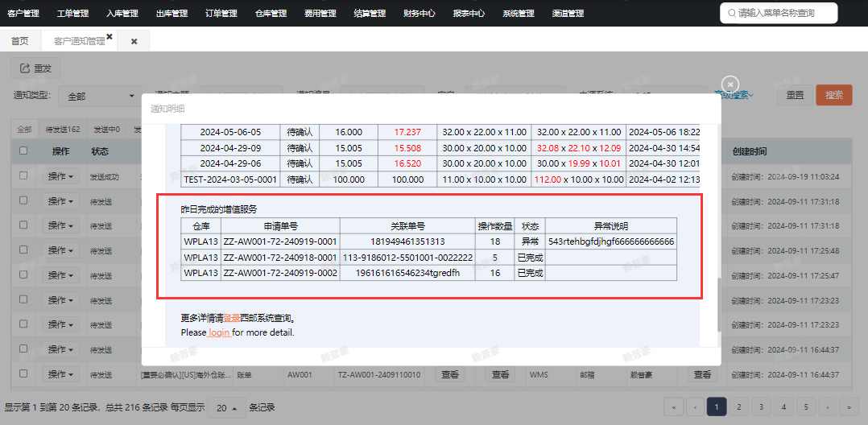This screenshot has height=425, width=868.
Task: Go to previous page with ‹ button
Action: coord(695,406)
